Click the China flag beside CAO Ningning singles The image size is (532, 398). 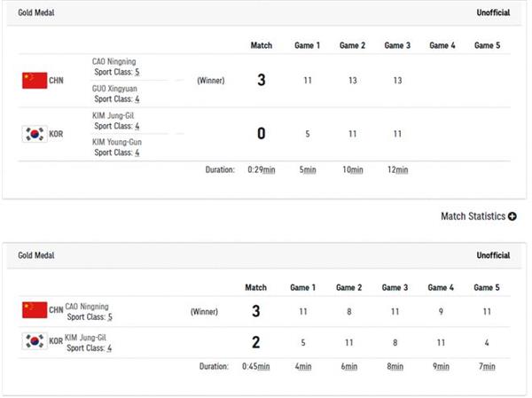pos(34,309)
